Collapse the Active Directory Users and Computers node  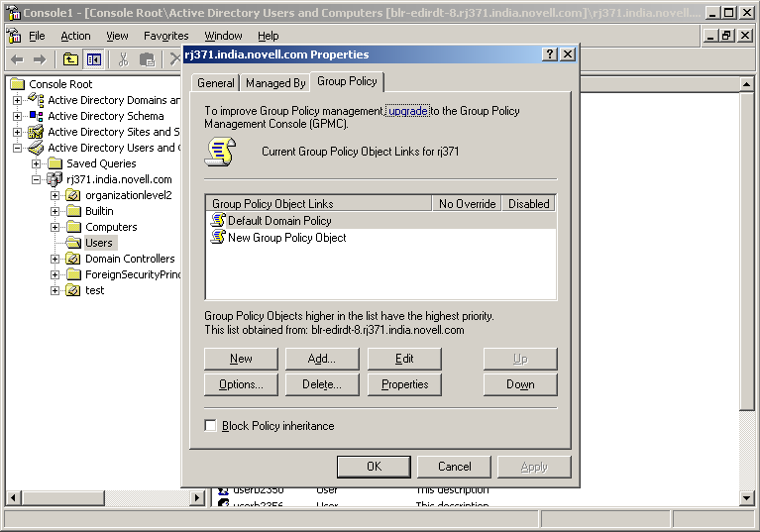tap(18, 148)
